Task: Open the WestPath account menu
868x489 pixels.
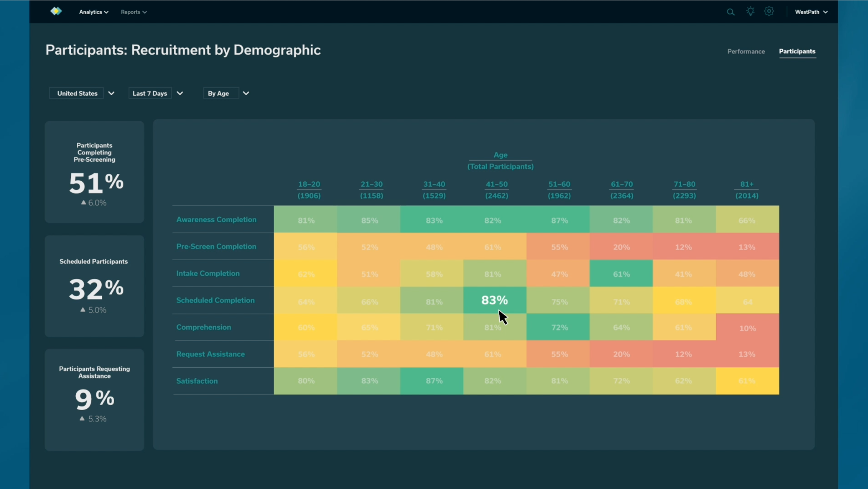Action: (x=811, y=12)
